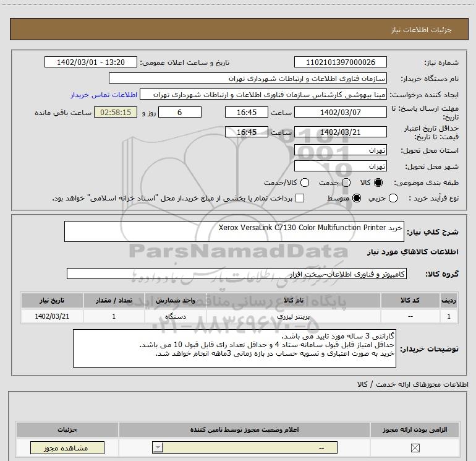Open the اطلاعات تماس خریدار link

(x=104, y=95)
